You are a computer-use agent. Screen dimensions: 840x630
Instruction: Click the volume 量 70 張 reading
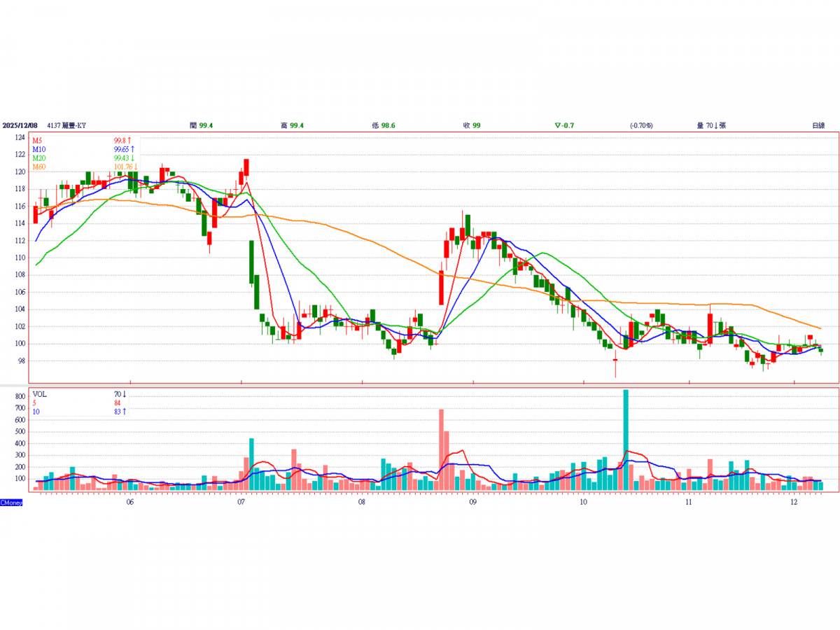711,125
